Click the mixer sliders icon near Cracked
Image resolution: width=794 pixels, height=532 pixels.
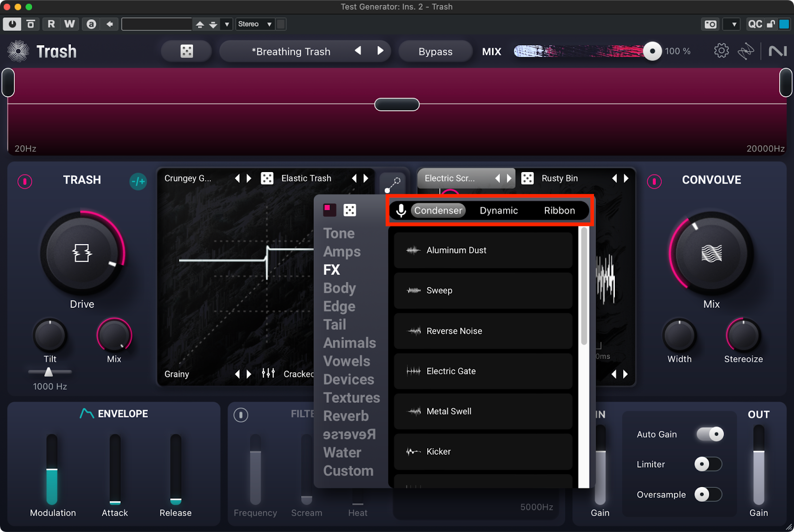[268, 373]
